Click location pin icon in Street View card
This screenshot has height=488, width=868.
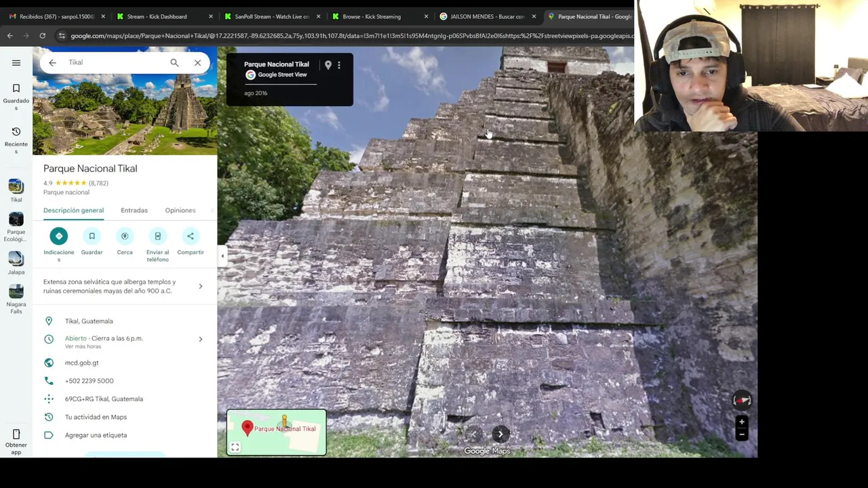coord(328,65)
